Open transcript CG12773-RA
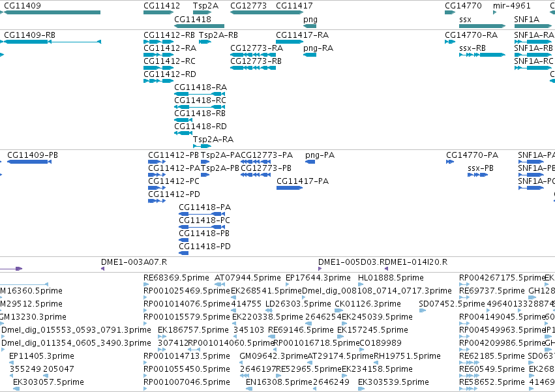 click(x=256, y=48)
